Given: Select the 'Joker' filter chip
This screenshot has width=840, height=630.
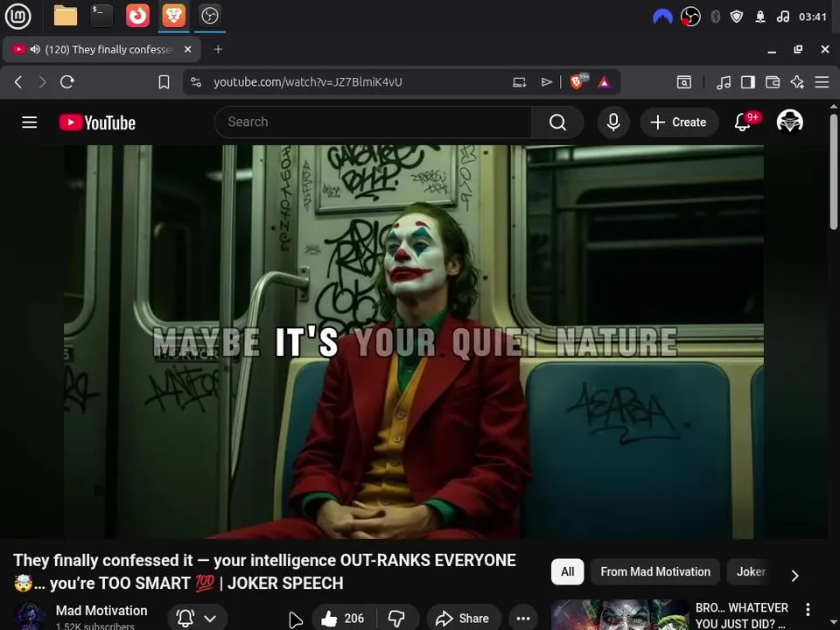Looking at the screenshot, I should coord(750,571).
